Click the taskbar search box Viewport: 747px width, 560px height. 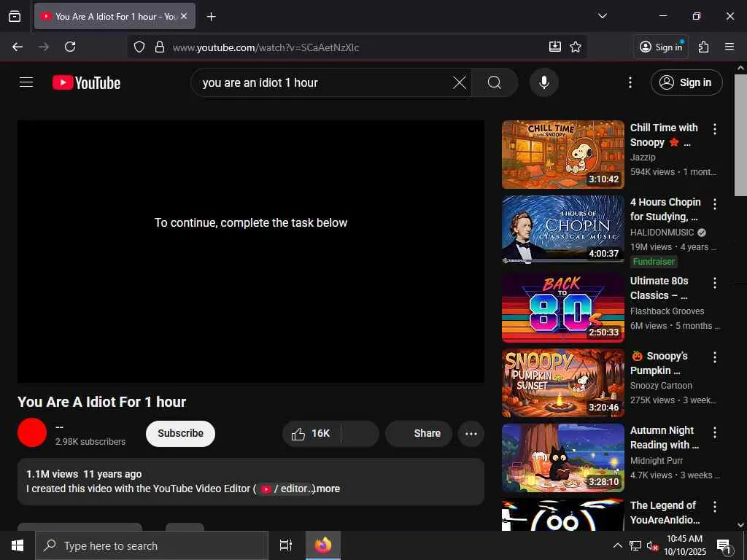point(152,545)
